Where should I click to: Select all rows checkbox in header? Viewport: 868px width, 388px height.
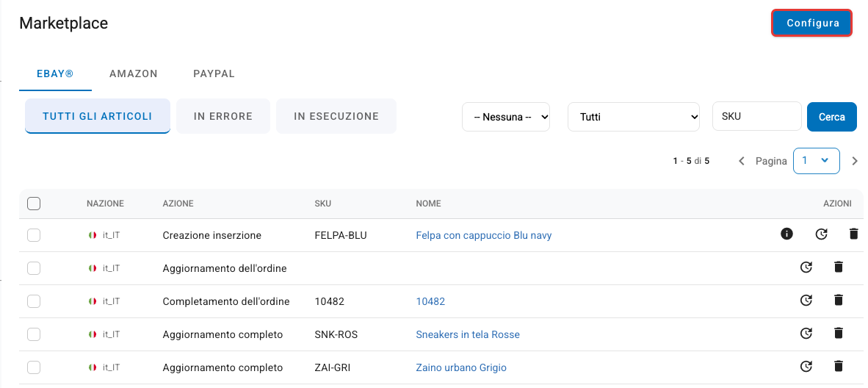click(x=34, y=204)
